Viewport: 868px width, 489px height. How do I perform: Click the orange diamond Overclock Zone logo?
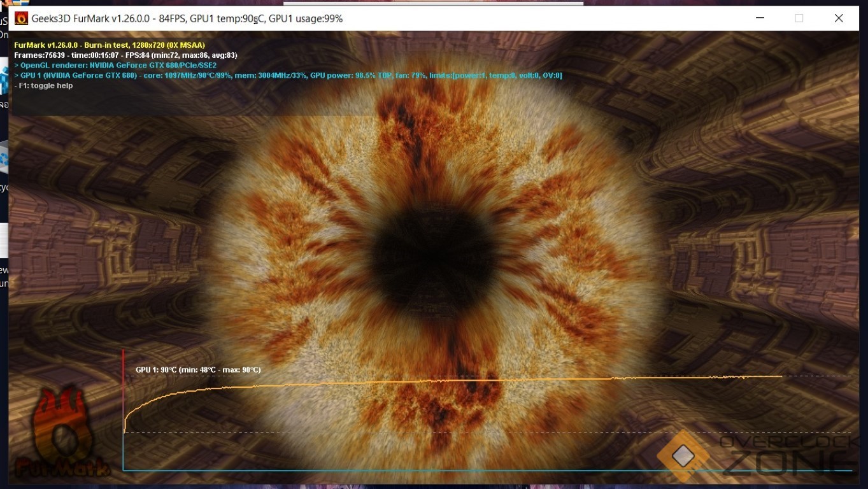[683, 456]
